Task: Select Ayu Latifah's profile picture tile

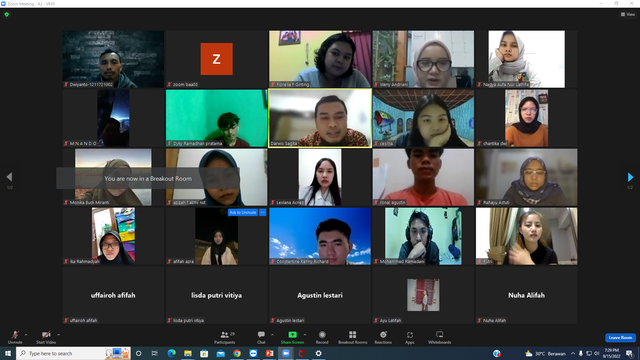Action: pyautogui.click(x=423, y=295)
